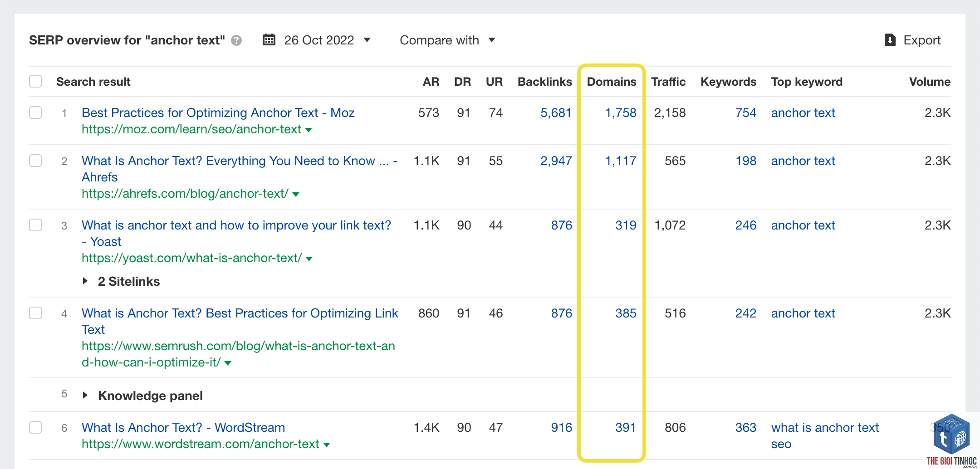Image resolution: width=980 pixels, height=469 pixels.
Task: Open the Ahrefs What Is Anchor Text title
Action: tap(240, 169)
